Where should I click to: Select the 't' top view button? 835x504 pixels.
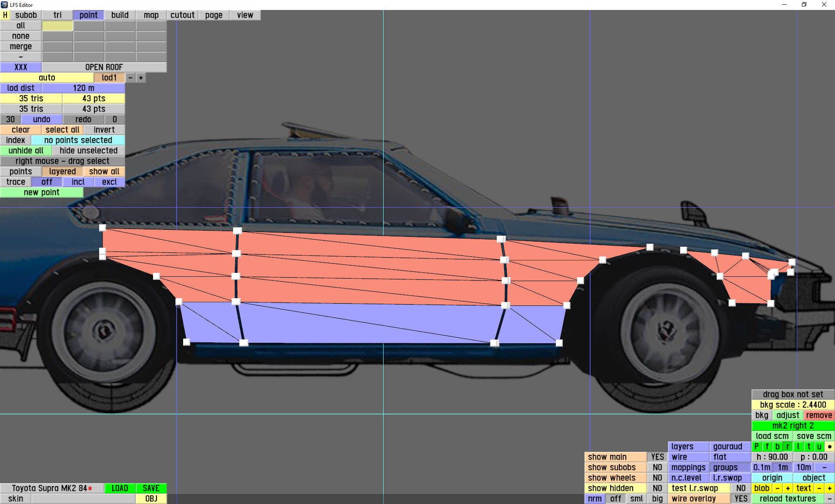(808, 447)
